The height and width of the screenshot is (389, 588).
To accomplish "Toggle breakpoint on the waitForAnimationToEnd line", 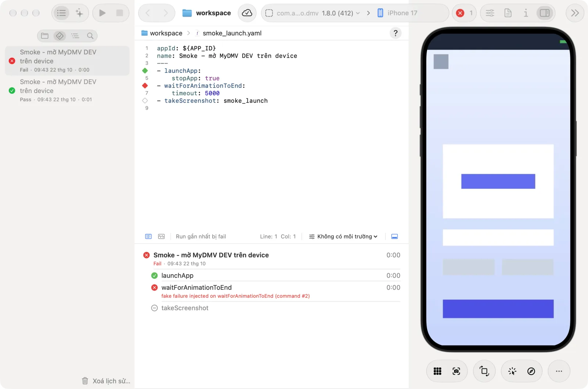I will coord(145,86).
